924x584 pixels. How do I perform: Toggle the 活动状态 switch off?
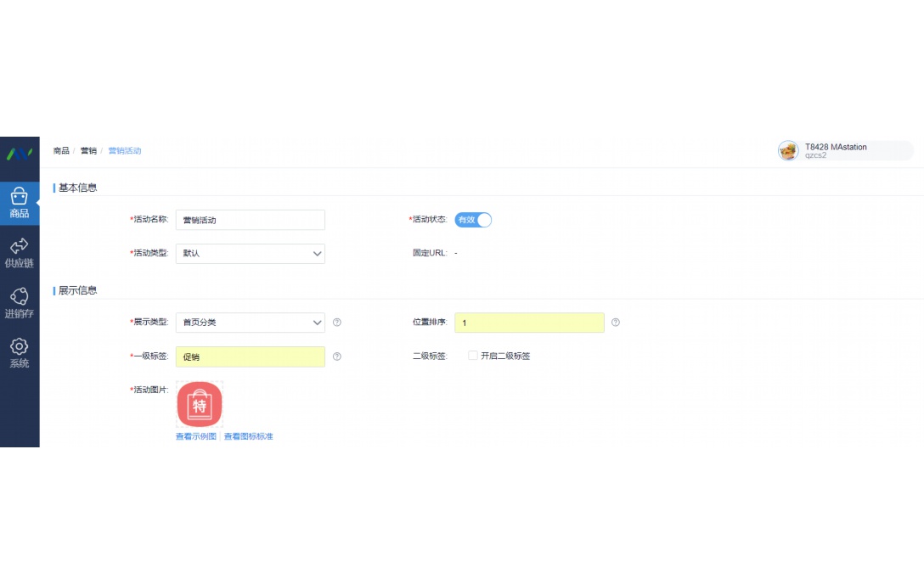pos(474,220)
